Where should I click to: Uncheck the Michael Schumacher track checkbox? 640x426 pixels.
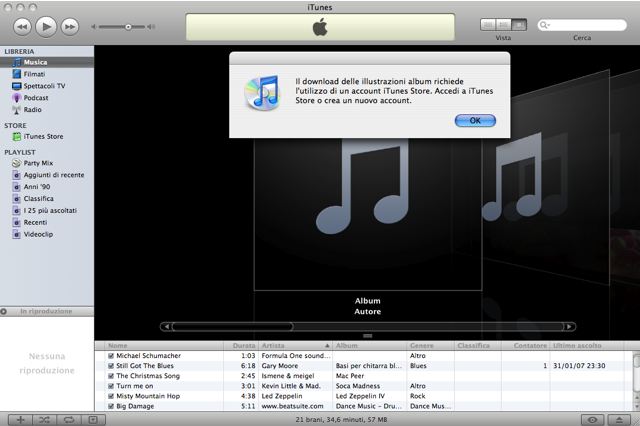point(111,356)
